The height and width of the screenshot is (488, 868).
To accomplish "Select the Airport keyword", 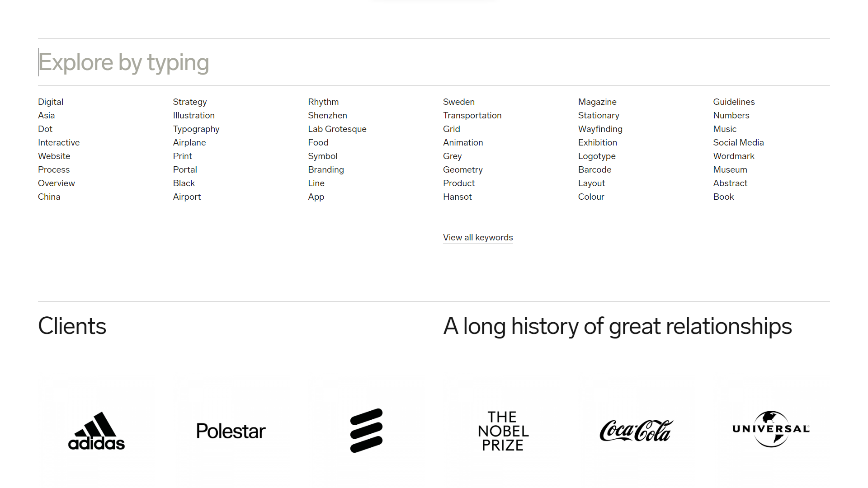I will [187, 197].
